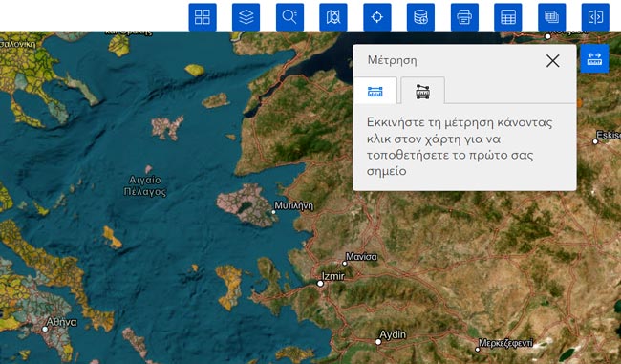This screenshot has width=621, height=364.
Task: Open the add data database icon
Action: (420, 17)
